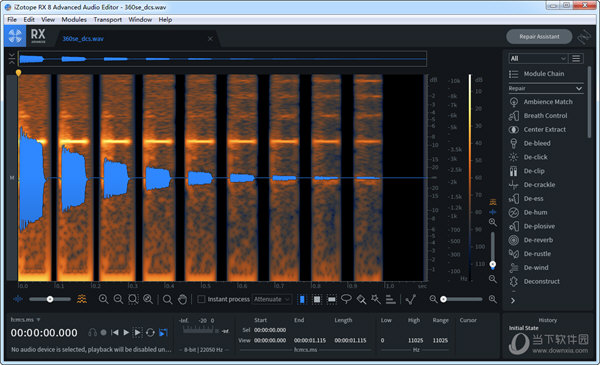Collapse the Repair category
Image resolution: width=600 pixels, height=365 pixels.
click(x=579, y=88)
